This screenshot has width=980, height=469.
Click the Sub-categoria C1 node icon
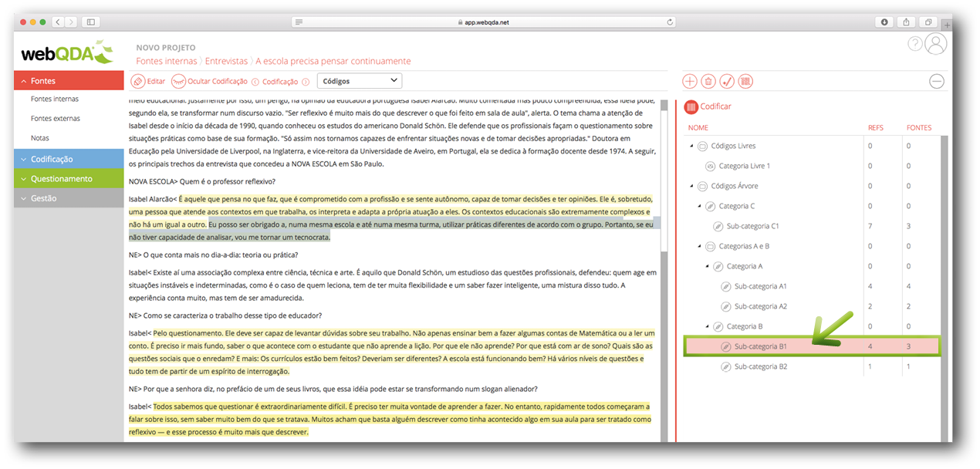point(718,226)
